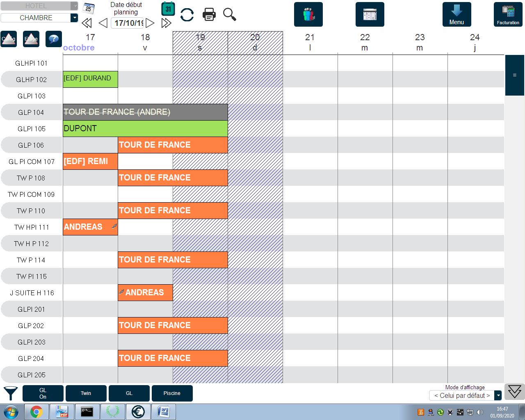This screenshot has width=525, height=420.
Task: Click the planning start date field
Action: pyautogui.click(x=128, y=23)
